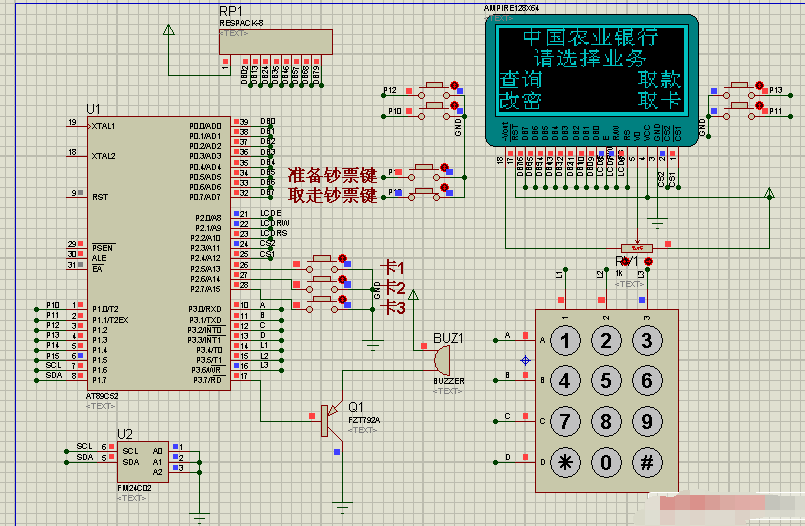Click the 取走钞票键 red text label
The image size is (805, 526).
click(x=332, y=195)
